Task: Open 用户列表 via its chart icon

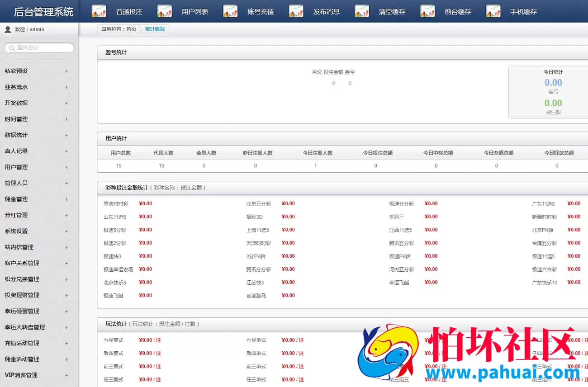Action: [164, 11]
